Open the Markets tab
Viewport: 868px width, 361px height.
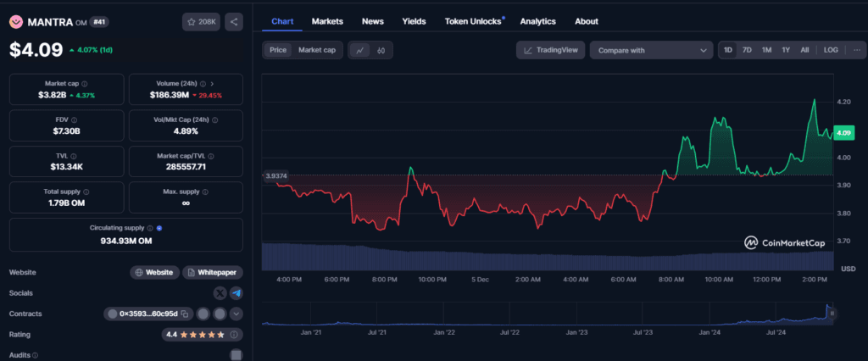coord(327,21)
